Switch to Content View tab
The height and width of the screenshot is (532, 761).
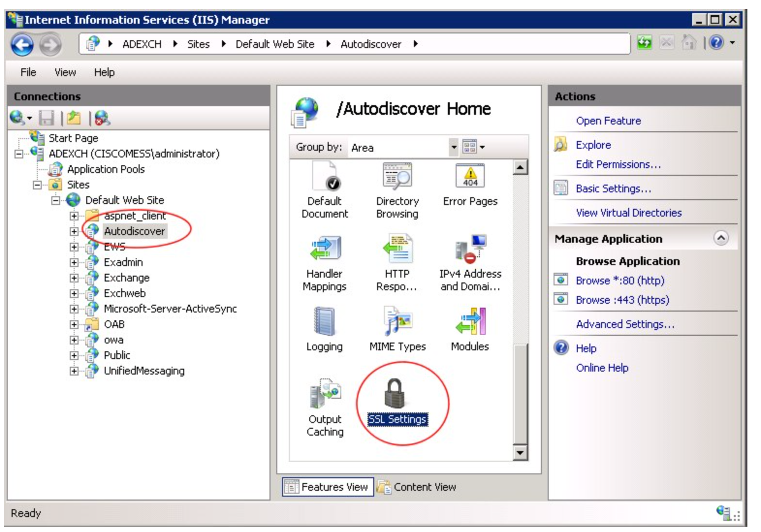point(417,487)
